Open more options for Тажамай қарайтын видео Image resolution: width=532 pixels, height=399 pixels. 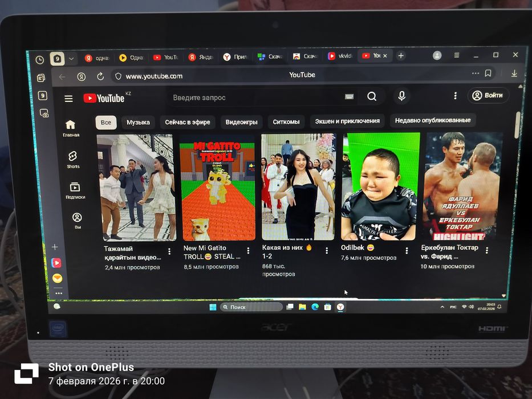(169, 251)
